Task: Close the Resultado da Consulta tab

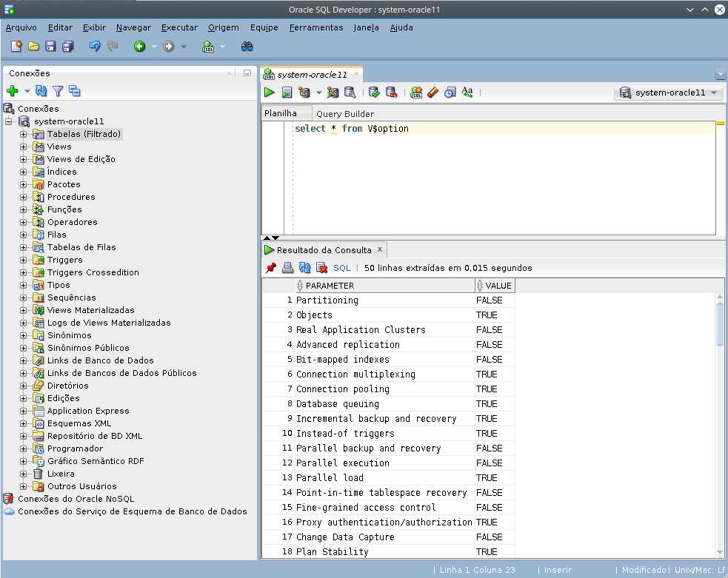Action: (x=380, y=249)
